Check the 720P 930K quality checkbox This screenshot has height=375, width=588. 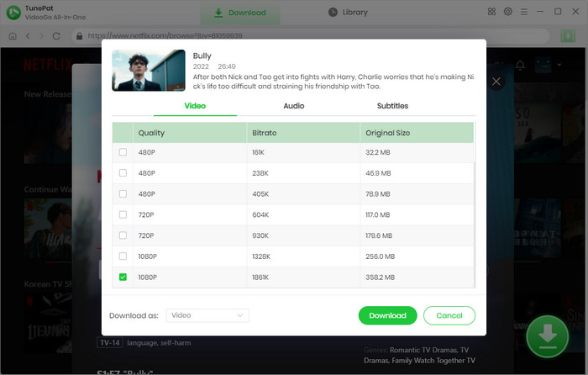(123, 235)
